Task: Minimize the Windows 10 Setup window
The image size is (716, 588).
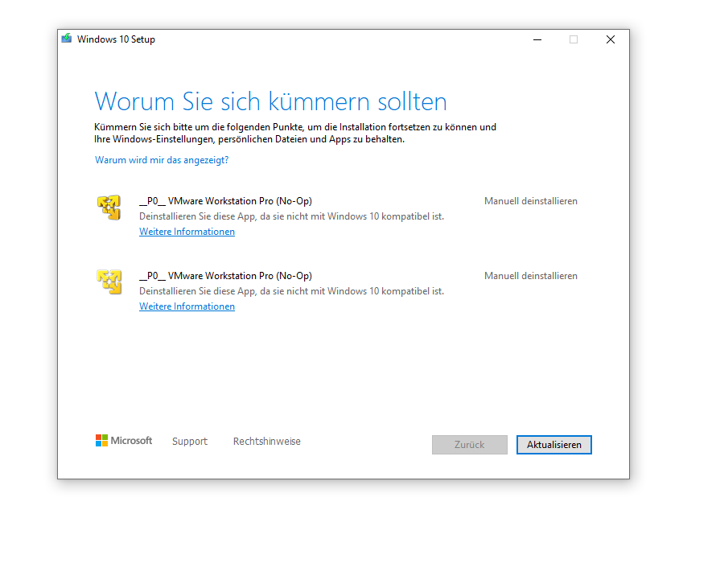Action: 537,39
